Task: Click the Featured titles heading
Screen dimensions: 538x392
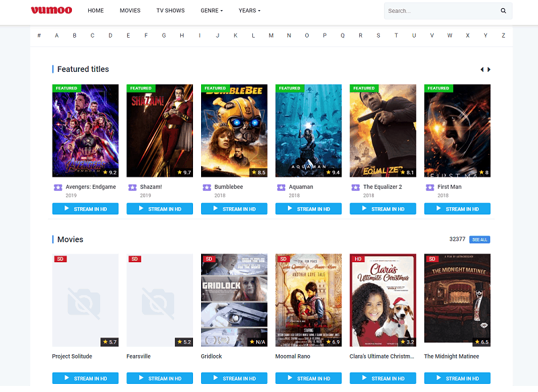Action: 83,69
